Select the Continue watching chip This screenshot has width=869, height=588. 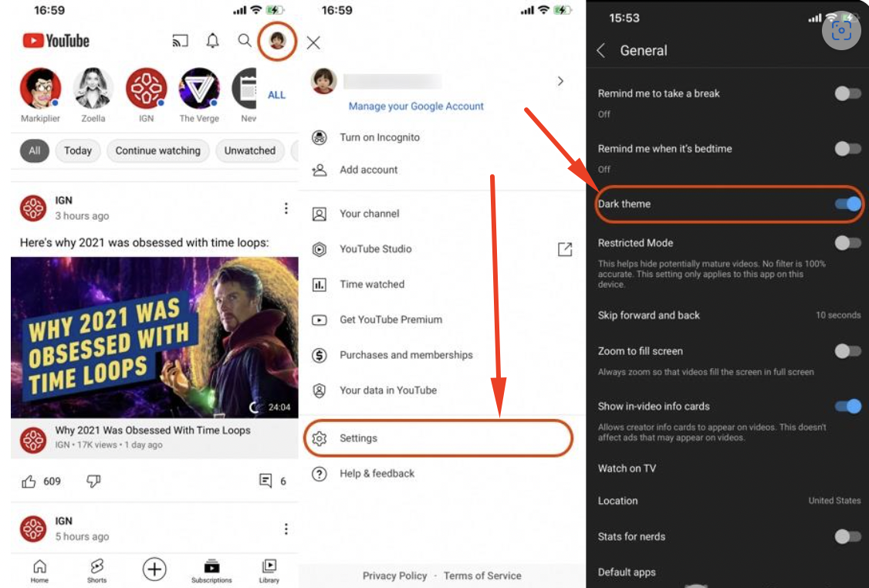158,150
